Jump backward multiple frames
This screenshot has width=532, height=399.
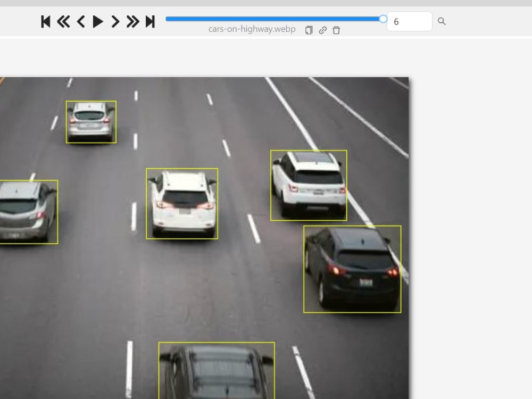tap(63, 22)
